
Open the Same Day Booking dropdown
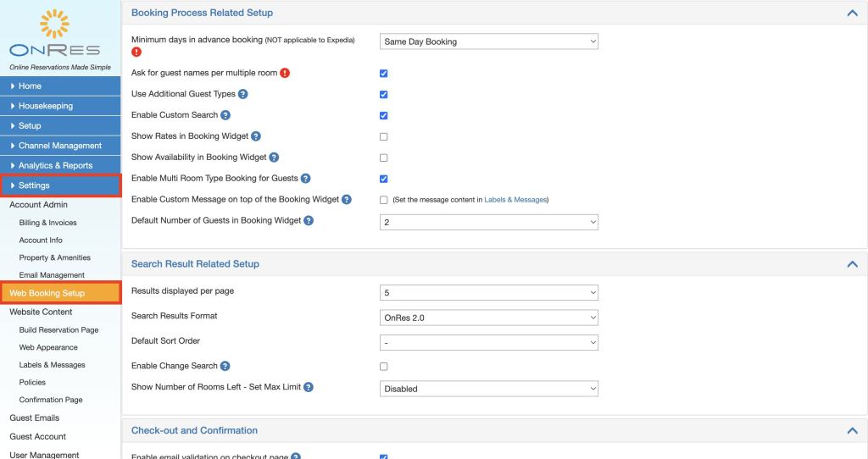489,41
